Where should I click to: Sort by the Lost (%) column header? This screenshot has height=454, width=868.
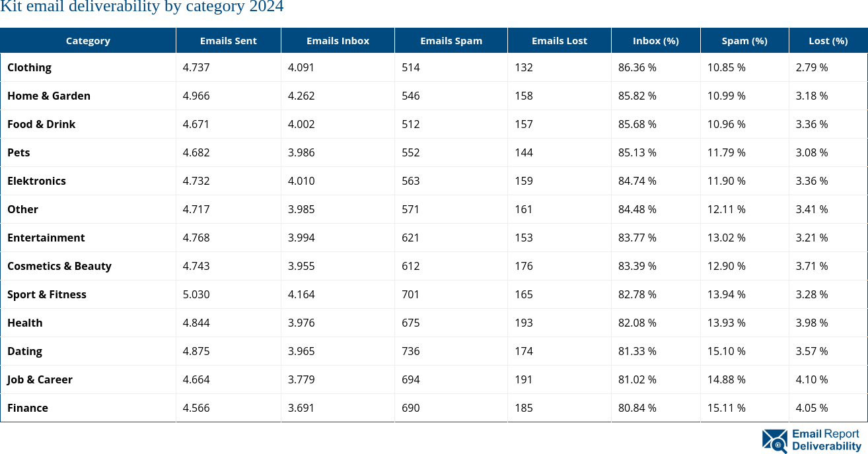click(x=828, y=40)
